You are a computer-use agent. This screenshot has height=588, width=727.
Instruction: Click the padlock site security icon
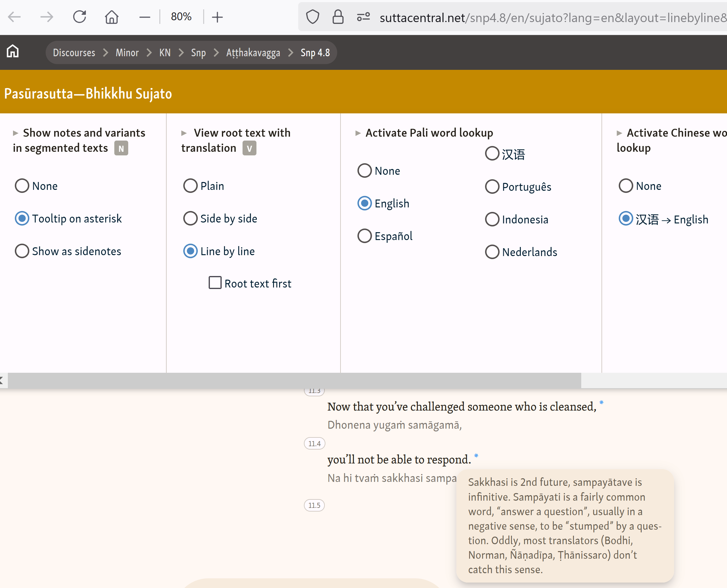(338, 17)
